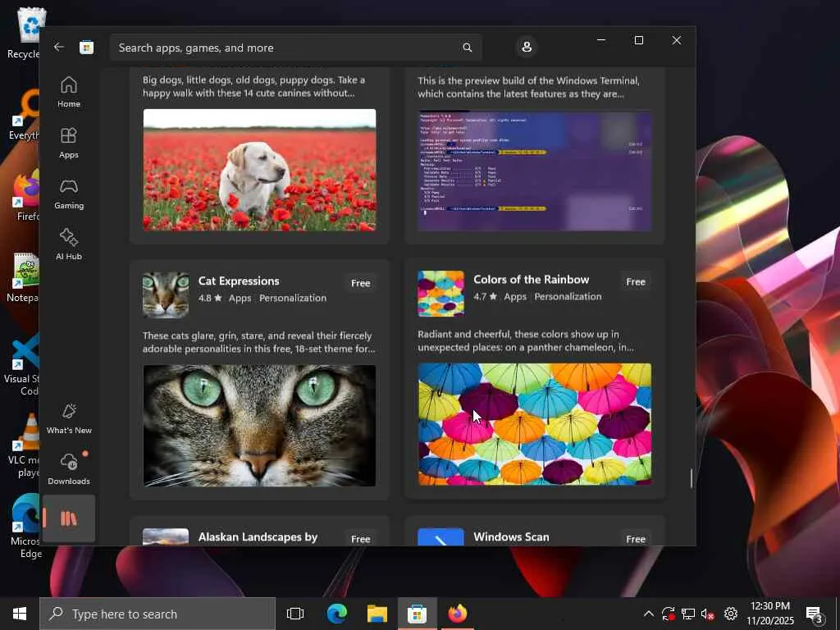Image resolution: width=840 pixels, height=630 pixels.
Task: Open What's New in the sidebar
Action: (x=69, y=418)
